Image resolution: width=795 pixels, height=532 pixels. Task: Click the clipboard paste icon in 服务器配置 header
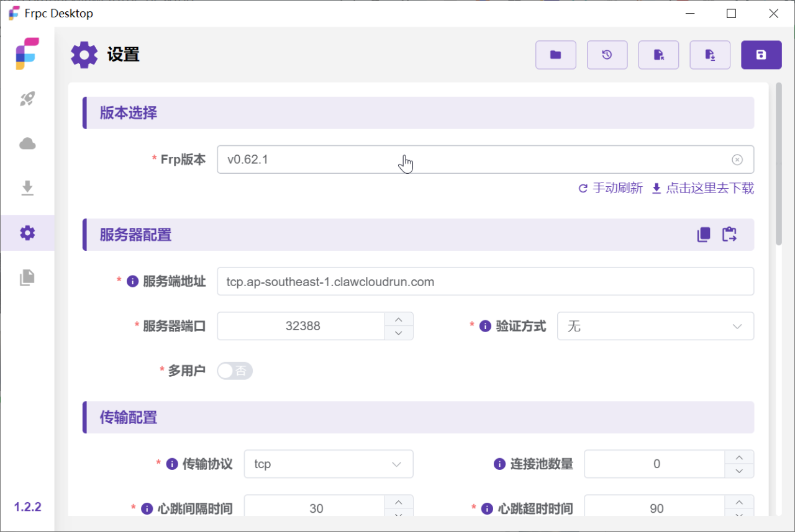(729, 235)
